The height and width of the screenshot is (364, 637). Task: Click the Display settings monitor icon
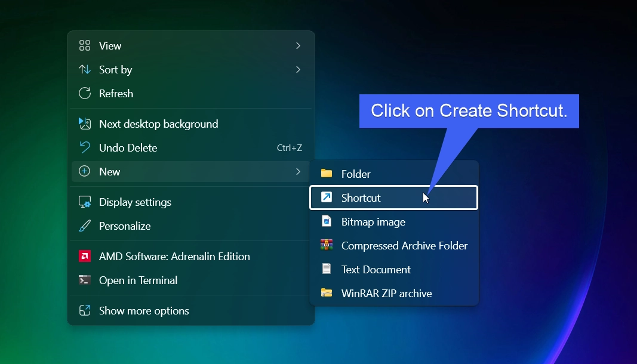tap(85, 202)
